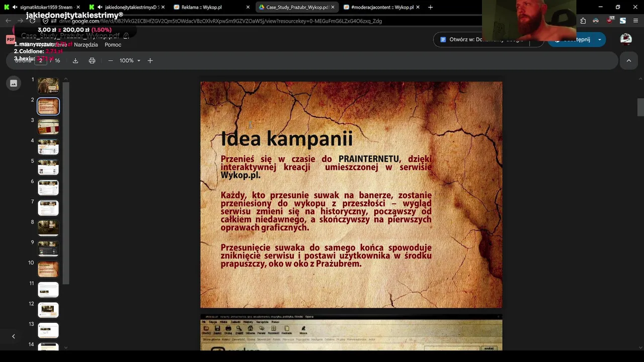644x362 pixels.
Task: Click the 'Idea kampanii' slide heading
Action: 287,139
